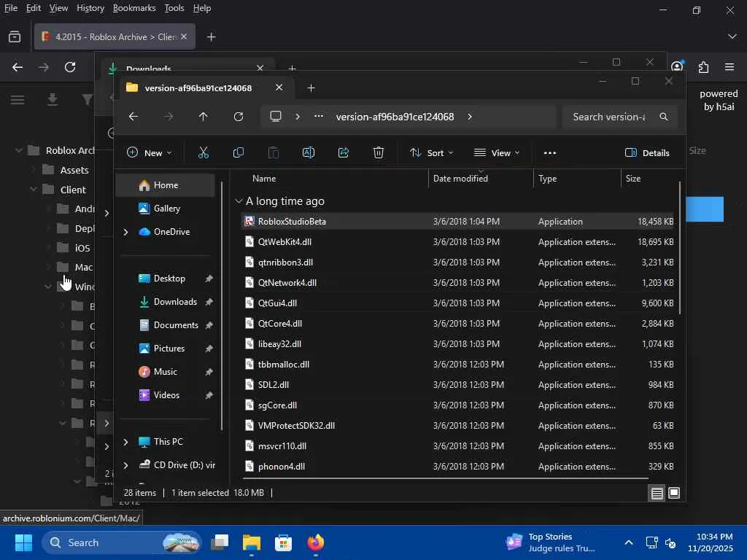Open Firefox from the taskbar
Screen dimensions: 747x560
(x=315, y=542)
